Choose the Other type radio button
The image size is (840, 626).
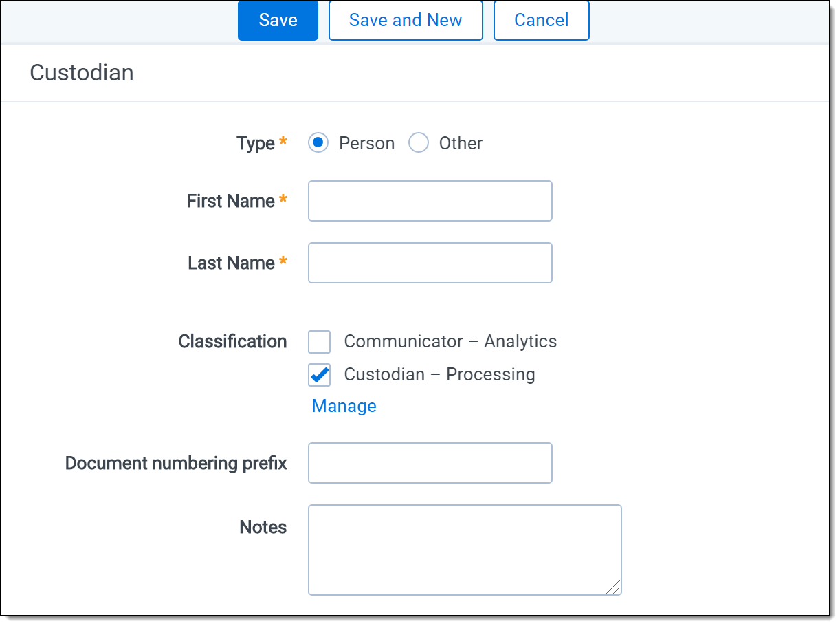419,143
